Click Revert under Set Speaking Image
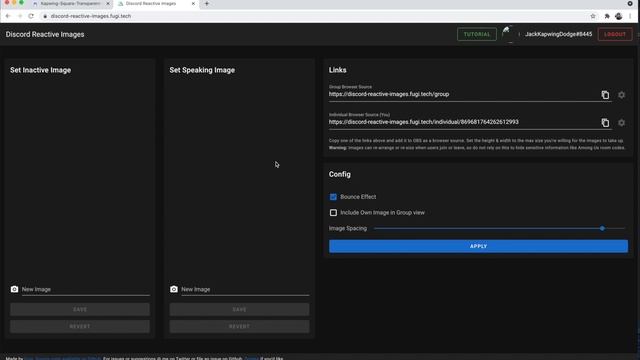Viewport: 640px width, 360px height. 239,327
